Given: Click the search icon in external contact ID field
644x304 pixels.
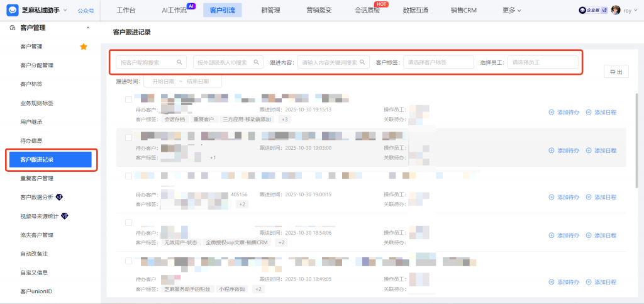Looking at the screenshot, I should click(257, 62).
